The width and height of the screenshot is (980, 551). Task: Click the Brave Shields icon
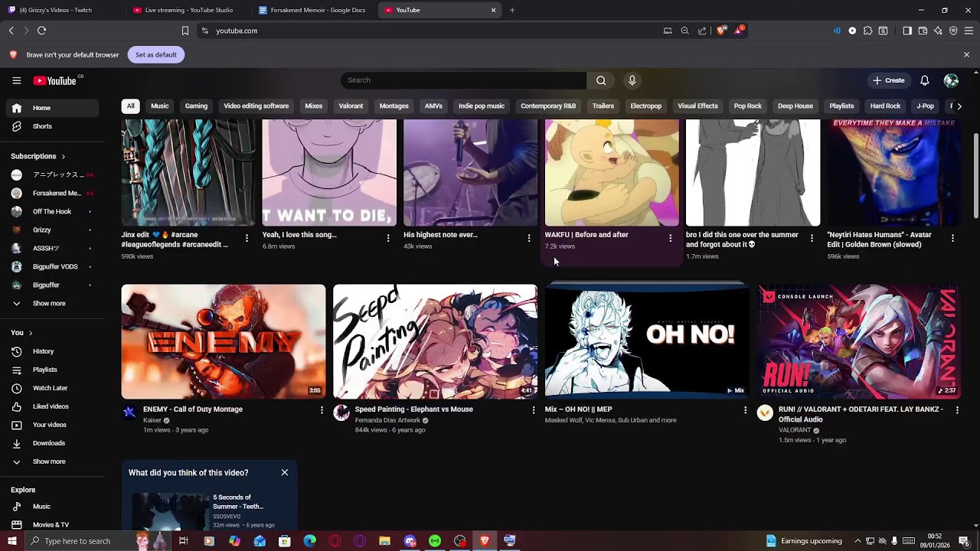pos(720,31)
